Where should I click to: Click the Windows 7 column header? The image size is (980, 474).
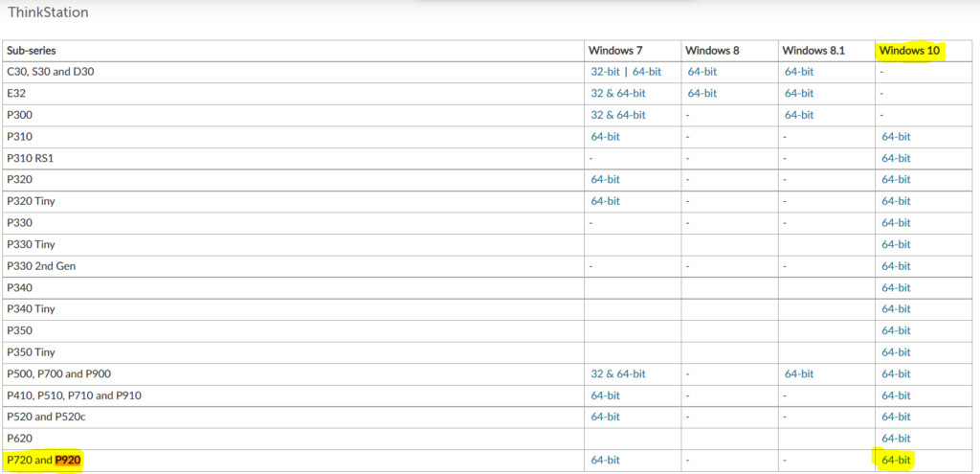[615, 51]
